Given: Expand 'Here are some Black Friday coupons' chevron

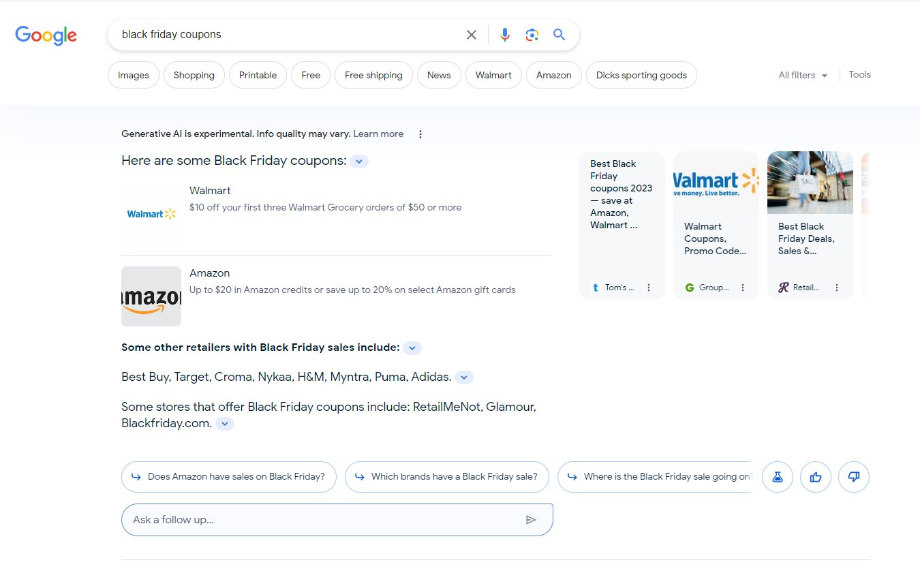Looking at the screenshot, I should 359,161.
